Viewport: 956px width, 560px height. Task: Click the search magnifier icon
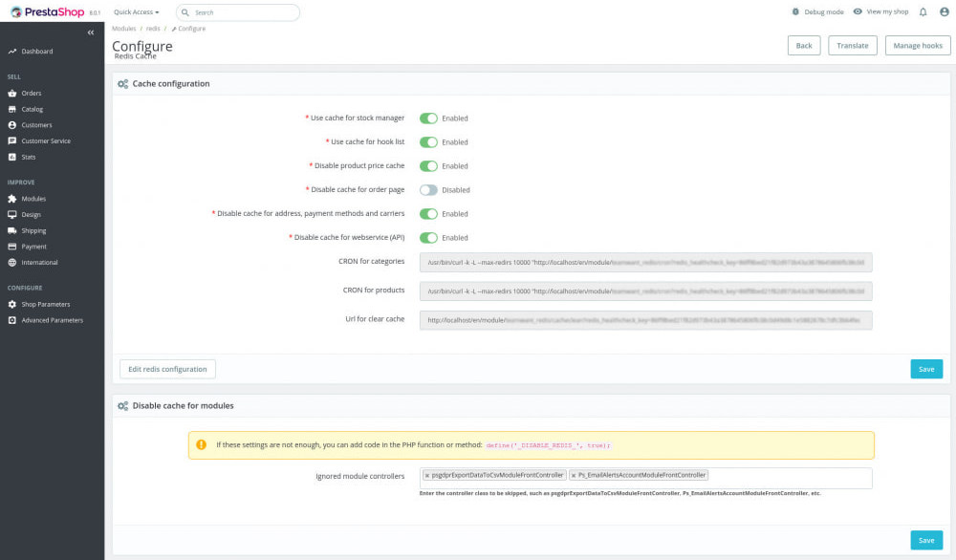tap(185, 12)
